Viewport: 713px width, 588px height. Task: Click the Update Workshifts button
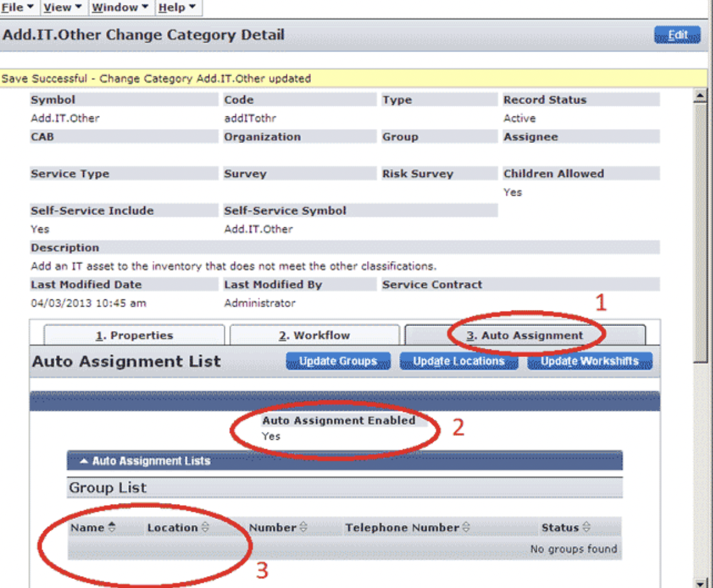pos(590,361)
